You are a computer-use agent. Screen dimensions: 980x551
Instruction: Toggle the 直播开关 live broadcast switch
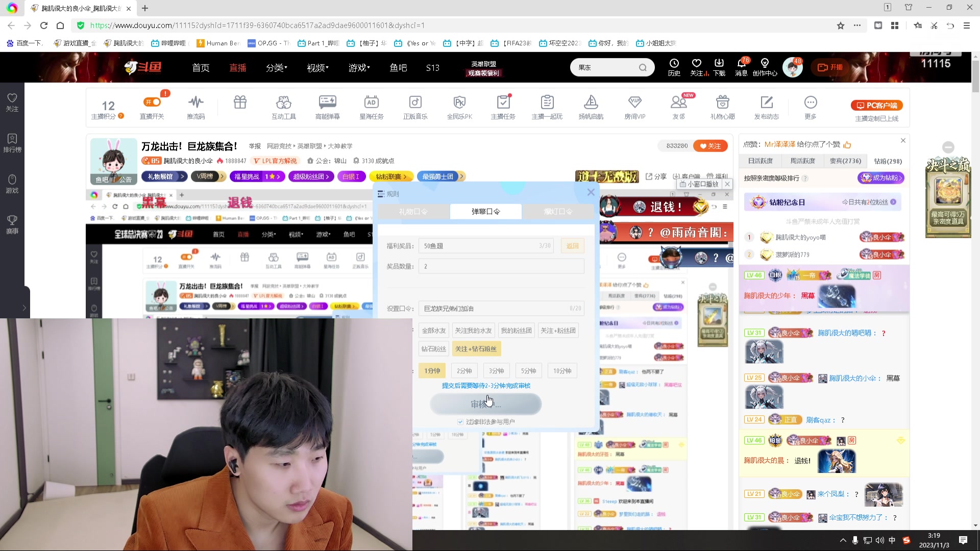152,102
